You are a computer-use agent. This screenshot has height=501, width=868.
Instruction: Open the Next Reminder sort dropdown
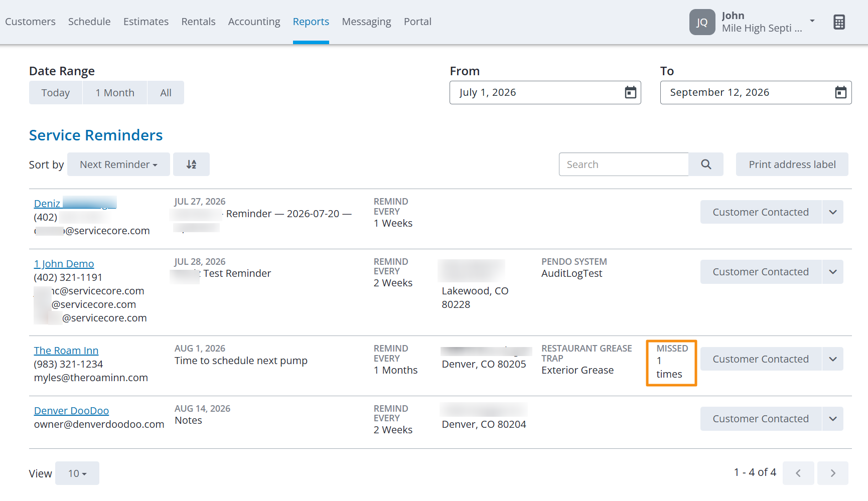(118, 164)
